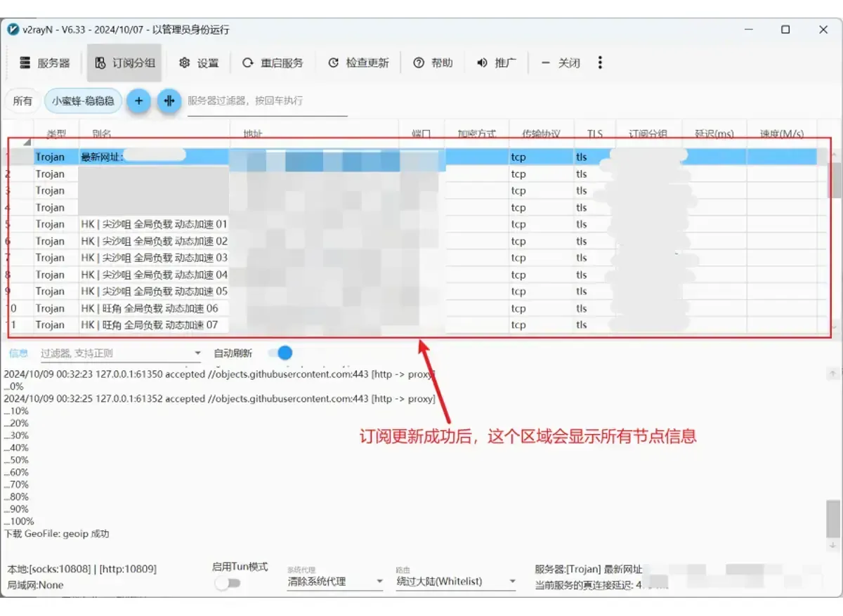Sort by the 别名 column header
The height and width of the screenshot is (616, 843).
(x=155, y=133)
